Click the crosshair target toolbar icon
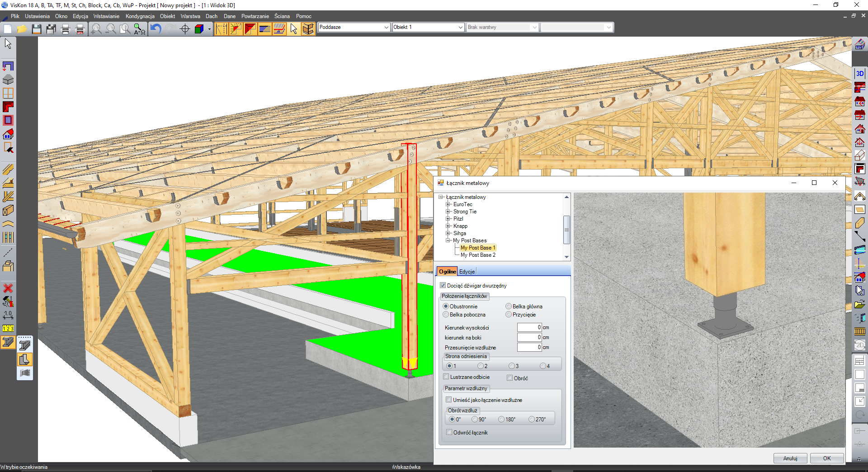 pyautogui.click(x=184, y=29)
